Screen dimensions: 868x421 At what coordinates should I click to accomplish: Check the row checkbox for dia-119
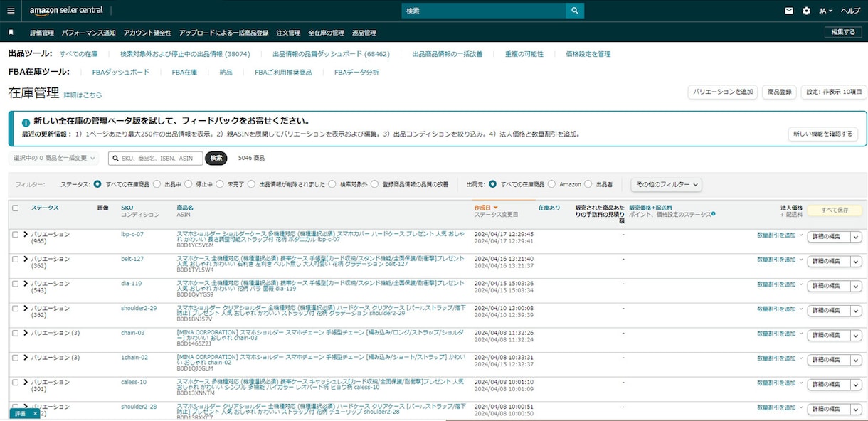16,283
